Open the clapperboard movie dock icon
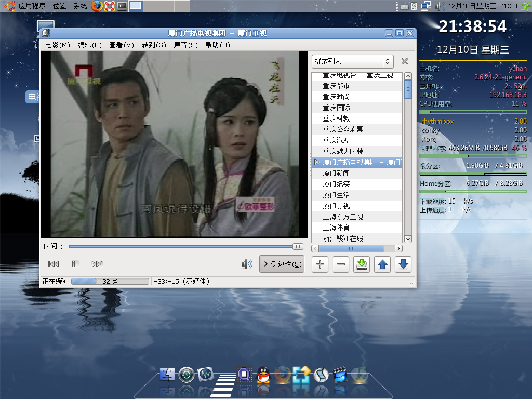The height and width of the screenshot is (399, 532). click(340, 375)
